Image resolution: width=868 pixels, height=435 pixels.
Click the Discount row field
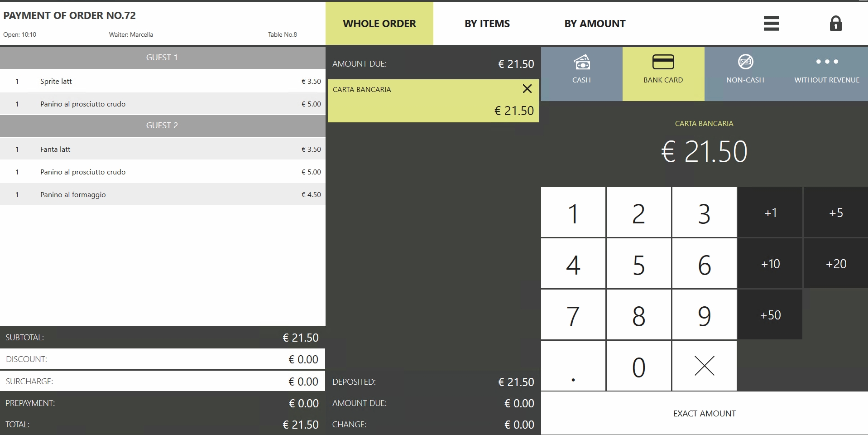point(163,359)
